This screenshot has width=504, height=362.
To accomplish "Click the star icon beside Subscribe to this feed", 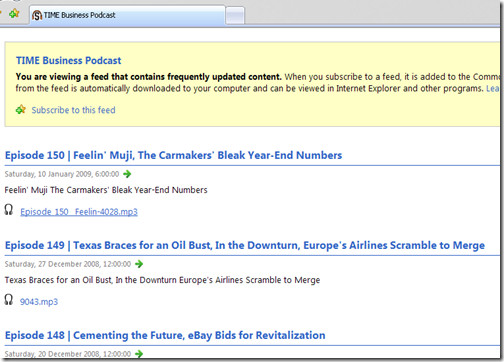I will [21, 109].
